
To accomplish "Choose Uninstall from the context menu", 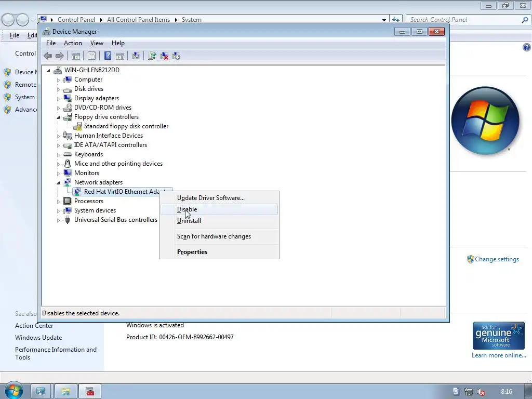I will [x=219, y=221].
